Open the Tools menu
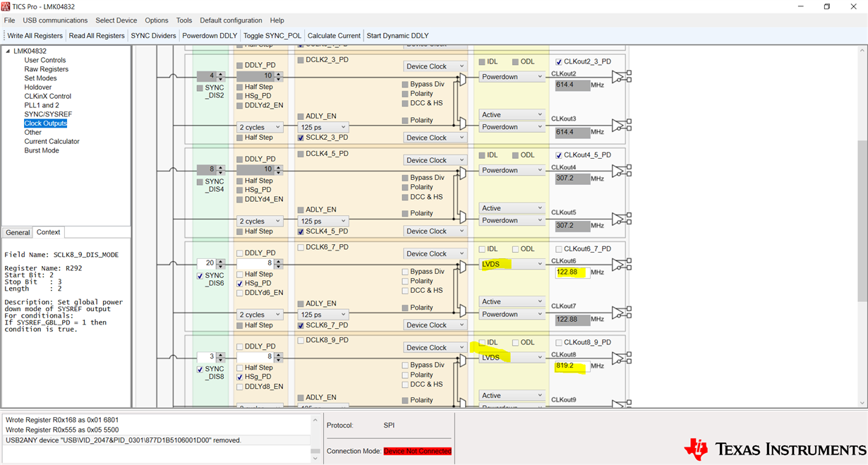This screenshot has height=465, width=868. coord(184,20)
